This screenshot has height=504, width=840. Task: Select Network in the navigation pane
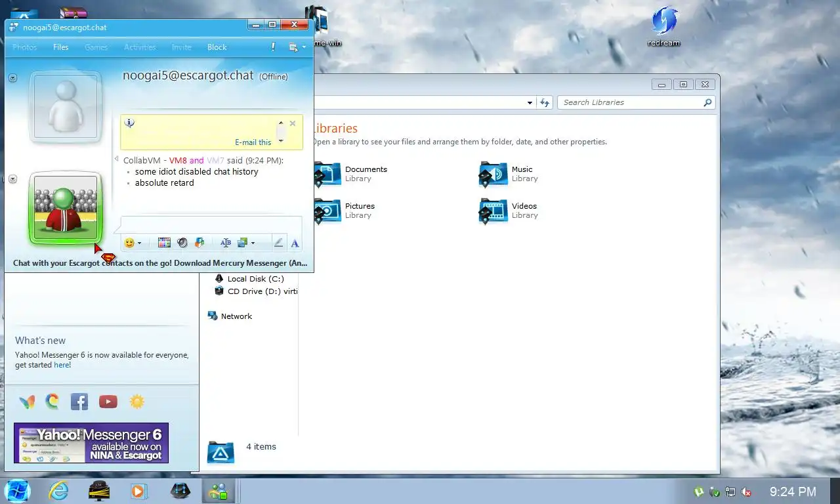pos(230,316)
